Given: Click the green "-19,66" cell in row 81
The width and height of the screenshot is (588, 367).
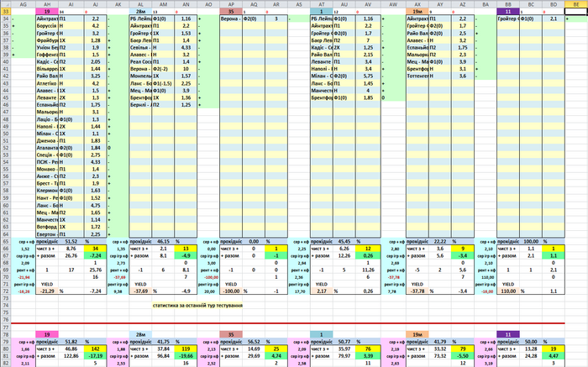Looking at the screenshot, I should [x=186, y=356].
